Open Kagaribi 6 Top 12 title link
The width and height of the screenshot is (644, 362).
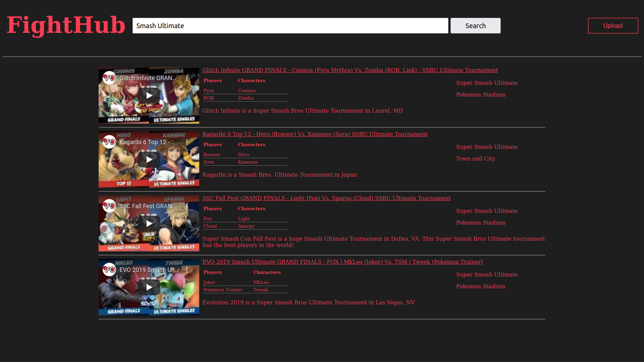click(x=315, y=134)
